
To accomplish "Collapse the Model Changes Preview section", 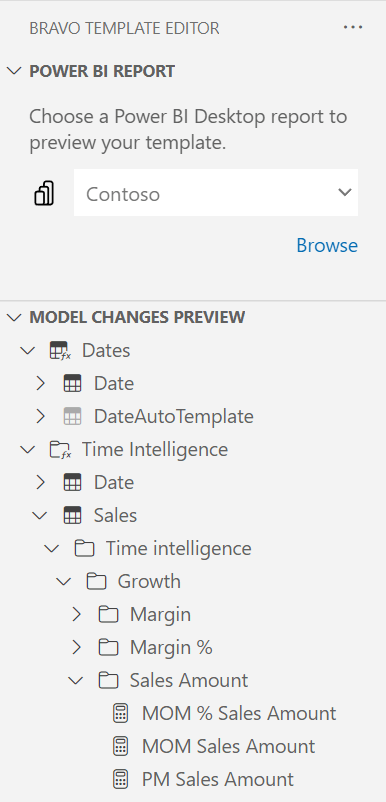I will pyautogui.click(x=14, y=318).
